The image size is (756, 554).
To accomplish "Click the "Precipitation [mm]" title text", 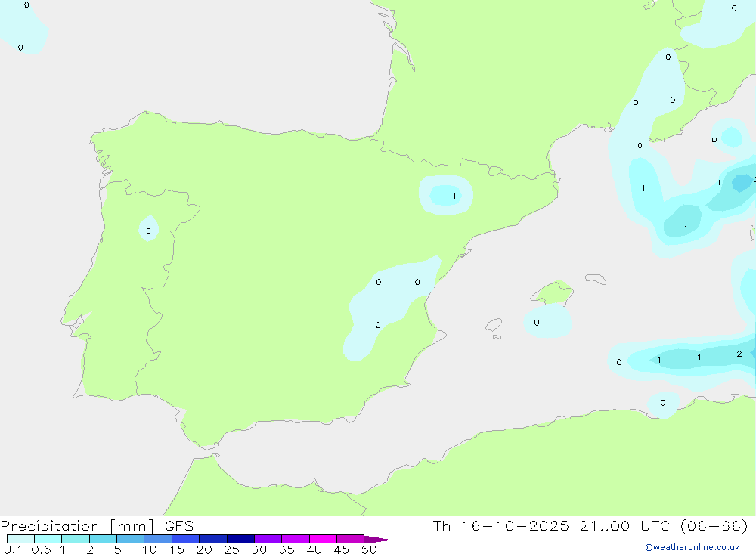I will (x=77, y=526).
